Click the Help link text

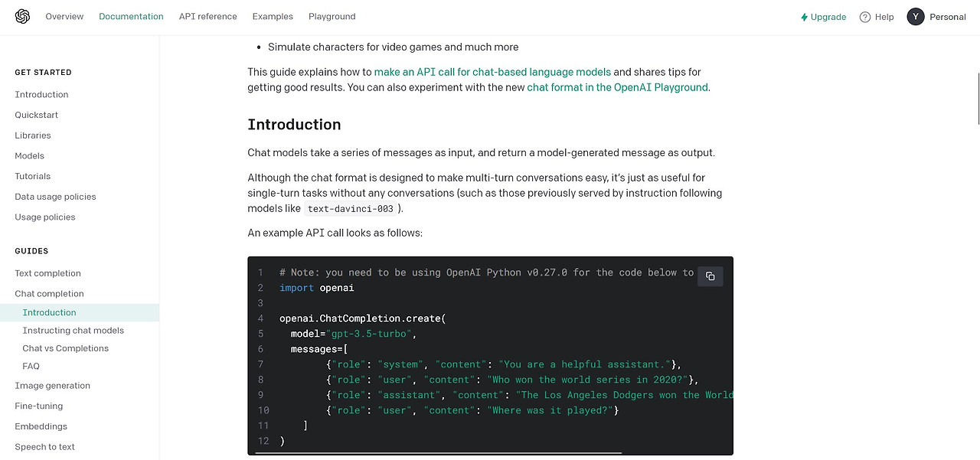point(884,17)
